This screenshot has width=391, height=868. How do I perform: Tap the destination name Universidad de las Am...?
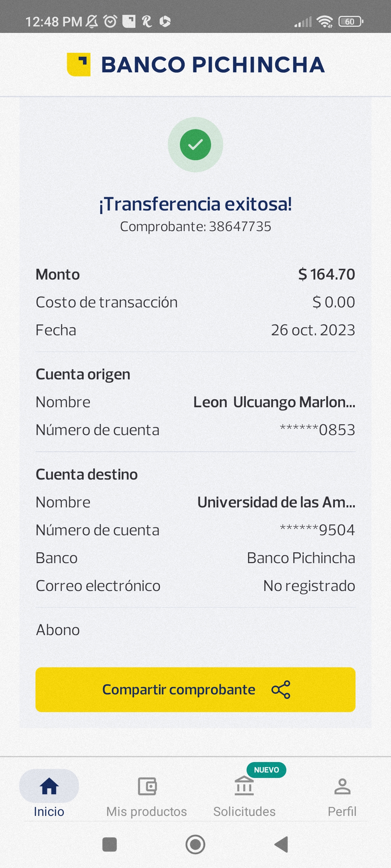[276, 502]
